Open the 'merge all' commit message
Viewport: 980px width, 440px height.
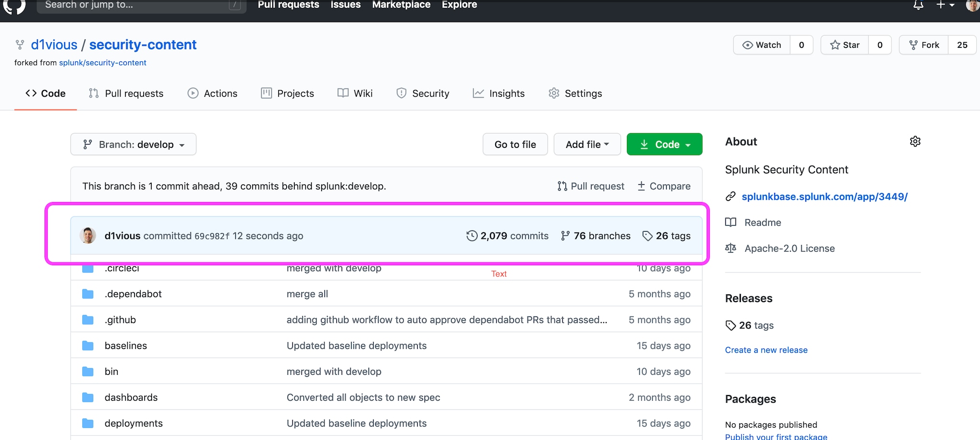307,294
